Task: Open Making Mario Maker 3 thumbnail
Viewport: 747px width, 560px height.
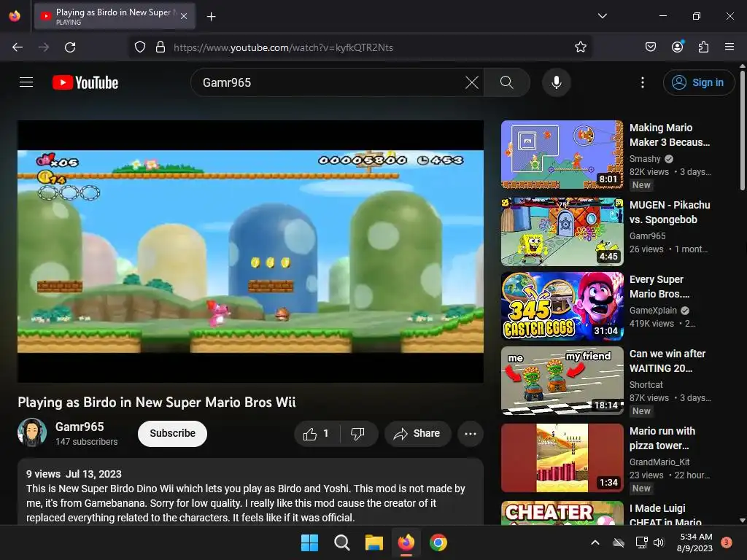Action: click(x=562, y=155)
